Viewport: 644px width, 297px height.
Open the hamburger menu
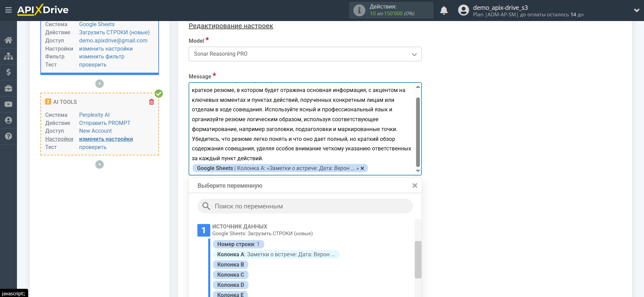coord(8,10)
